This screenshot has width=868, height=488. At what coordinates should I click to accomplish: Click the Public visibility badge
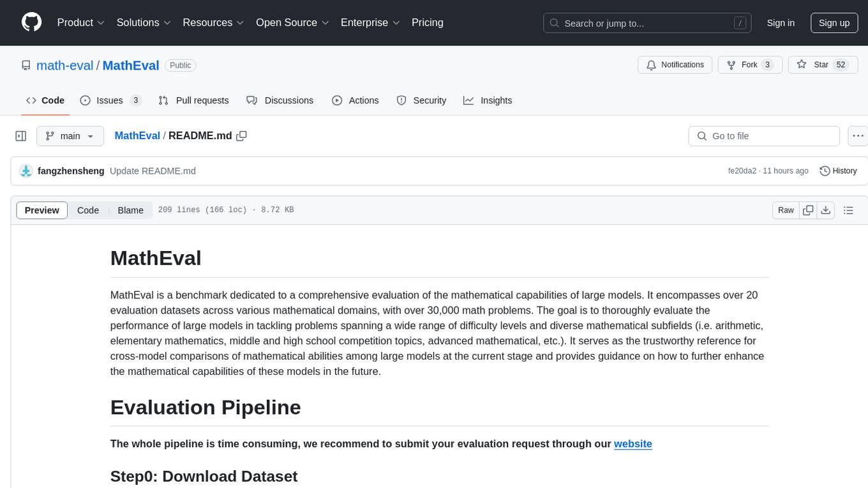(181, 65)
